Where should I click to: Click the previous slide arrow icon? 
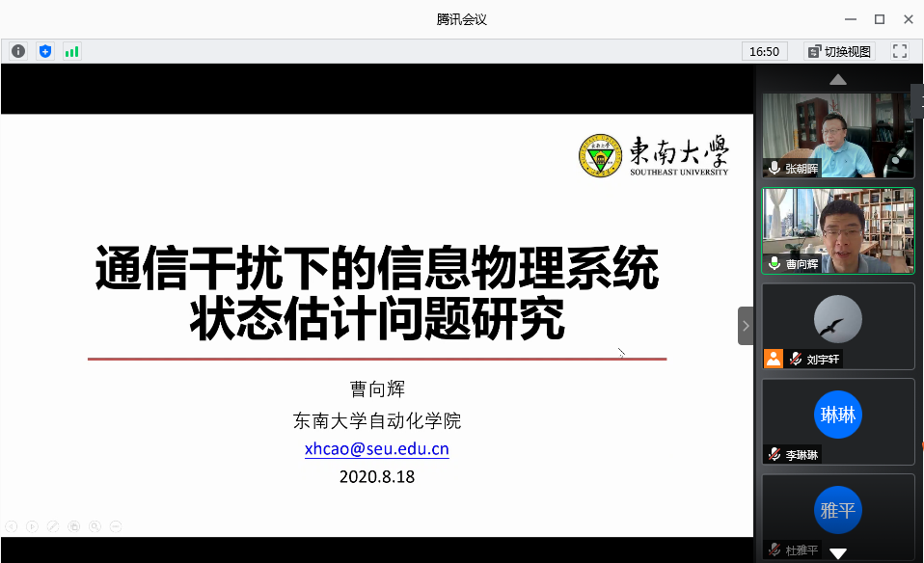(12, 526)
